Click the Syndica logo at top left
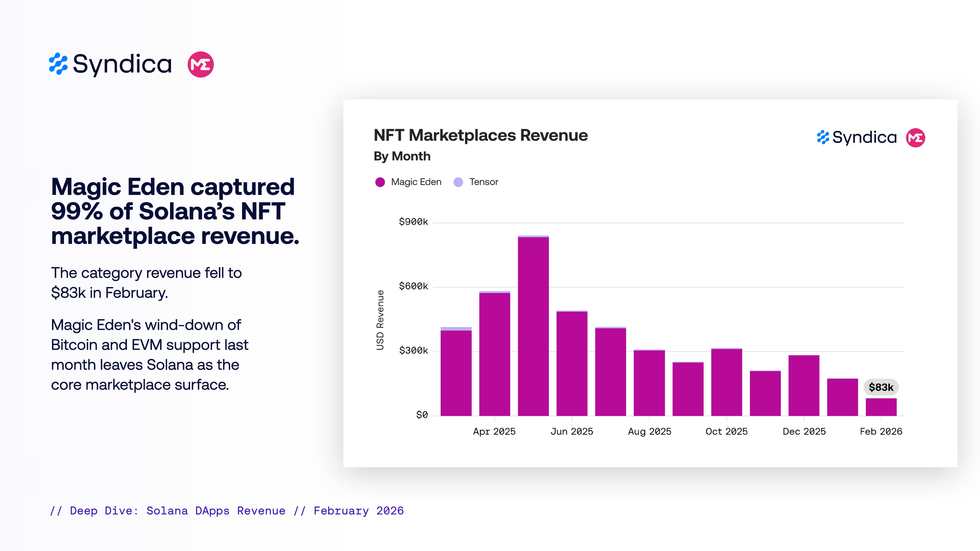This screenshot has width=980, height=551. 110,64
